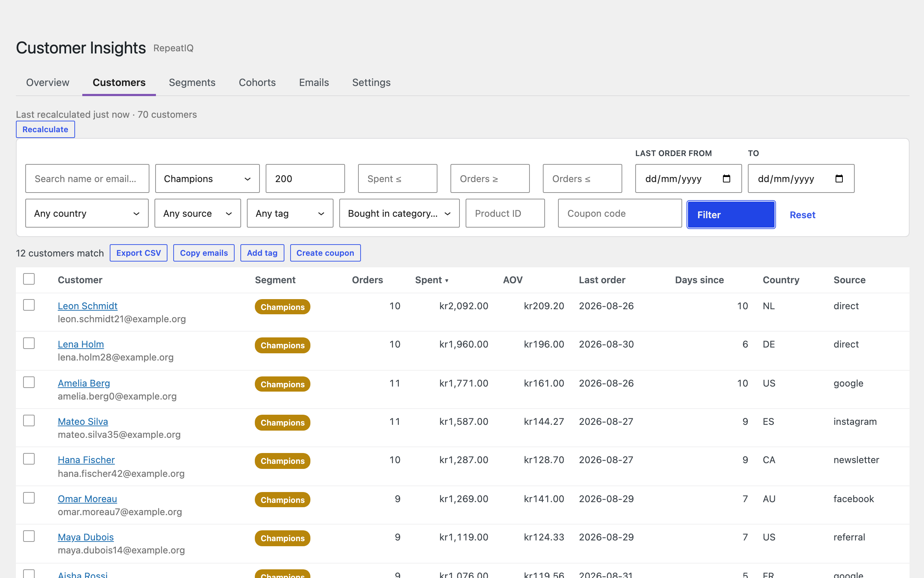
Task: Apply filters with the Filter button
Action: point(731,215)
